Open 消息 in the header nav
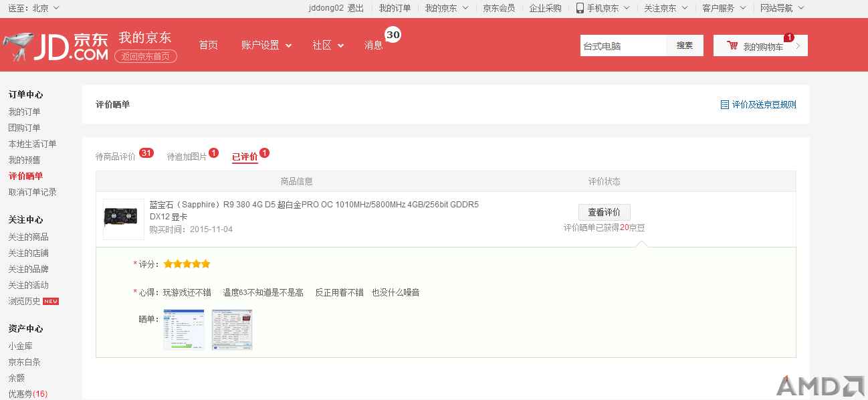Viewport: 868px width, 400px height. [374, 45]
